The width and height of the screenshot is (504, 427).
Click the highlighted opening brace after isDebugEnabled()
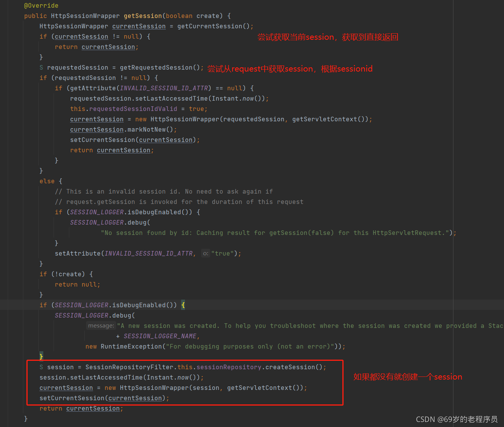[183, 305]
